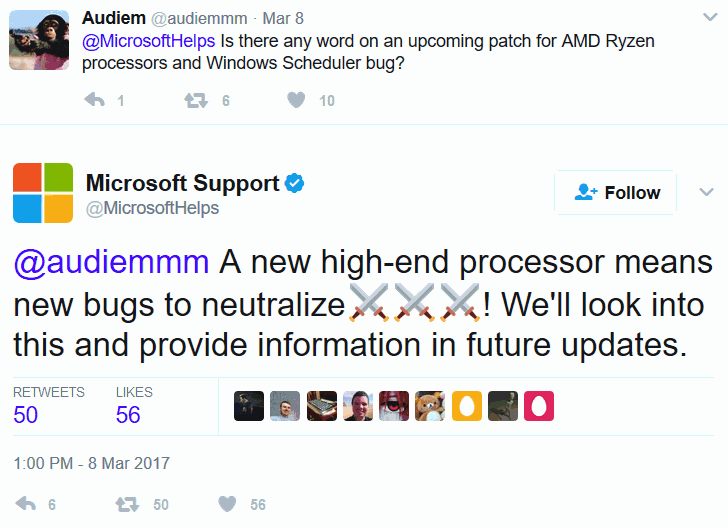Open first liker's dark avatar
728x528 pixels.
pyautogui.click(x=249, y=406)
